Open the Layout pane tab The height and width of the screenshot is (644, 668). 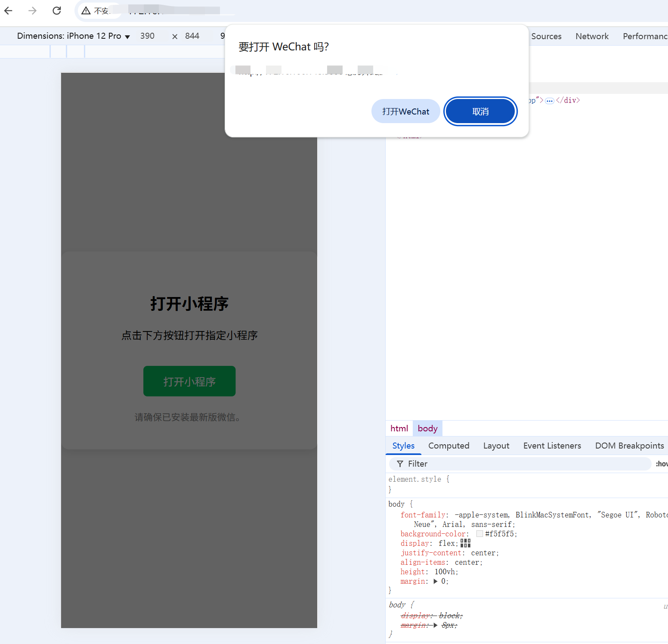496,446
